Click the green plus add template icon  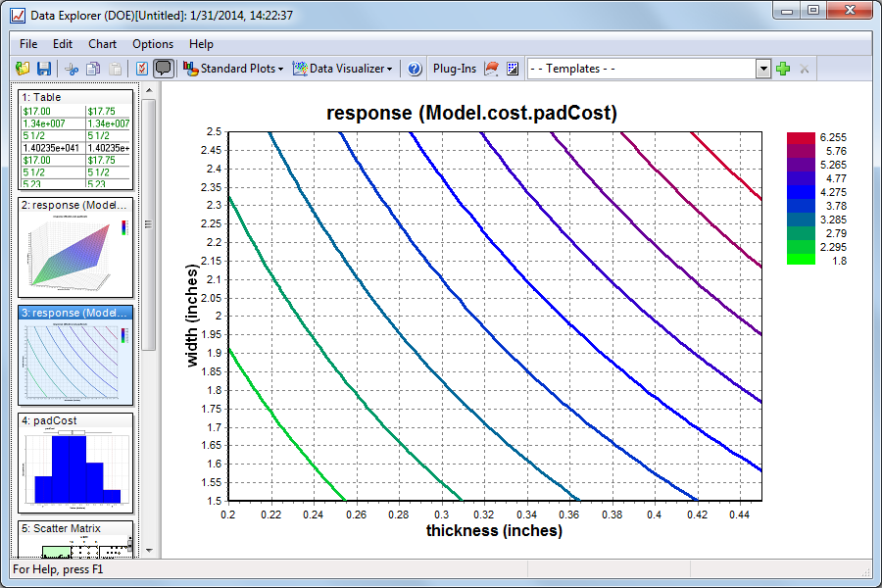tap(782, 69)
